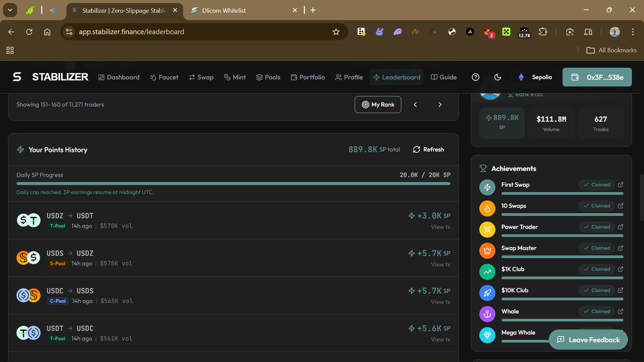Open the Faucet page
Screen dimensions: 644x362
pos(164,77)
